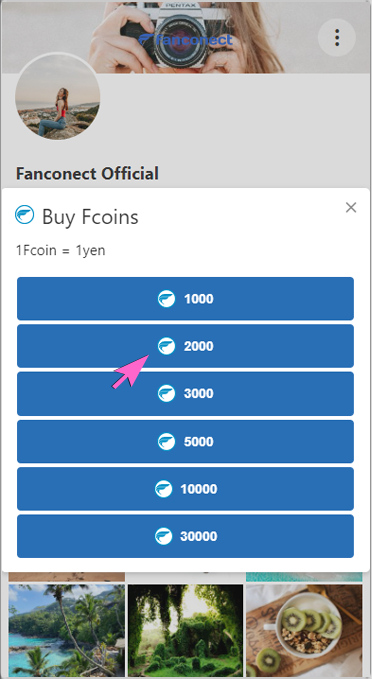Click the coin icon on the 3000 button
Viewport: 372px width, 679px height.
pos(166,394)
